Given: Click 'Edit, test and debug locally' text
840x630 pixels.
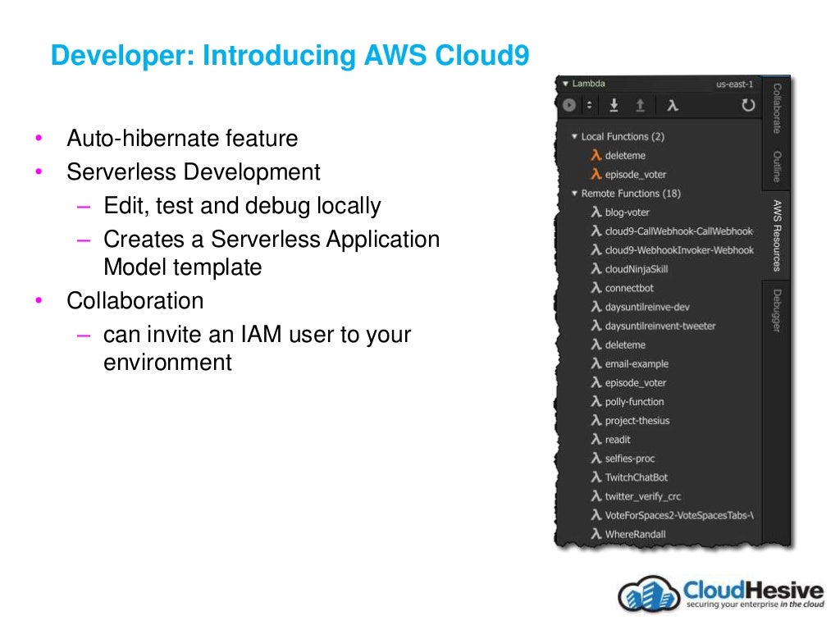Looking at the screenshot, I should (x=242, y=206).
